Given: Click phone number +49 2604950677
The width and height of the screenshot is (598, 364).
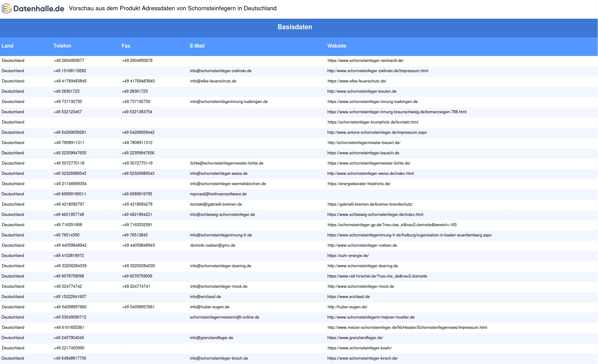Looking at the screenshot, I should (69, 61).
